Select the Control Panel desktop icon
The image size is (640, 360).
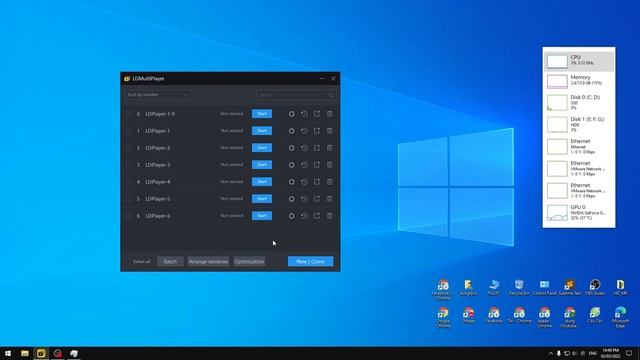point(544,287)
